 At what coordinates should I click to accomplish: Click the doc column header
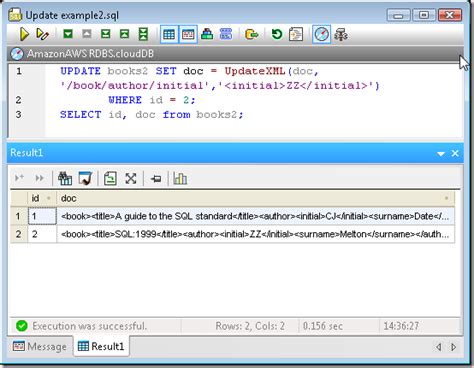click(255, 198)
